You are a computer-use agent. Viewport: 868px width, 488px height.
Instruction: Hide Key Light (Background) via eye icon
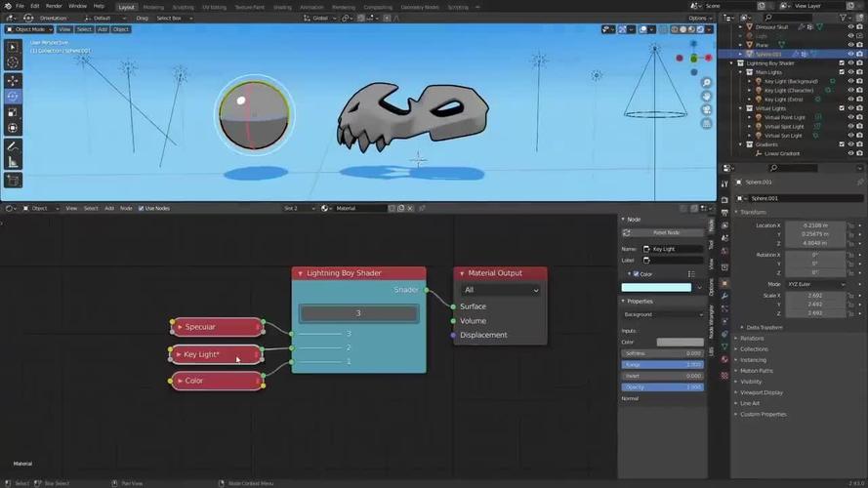pos(850,81)
